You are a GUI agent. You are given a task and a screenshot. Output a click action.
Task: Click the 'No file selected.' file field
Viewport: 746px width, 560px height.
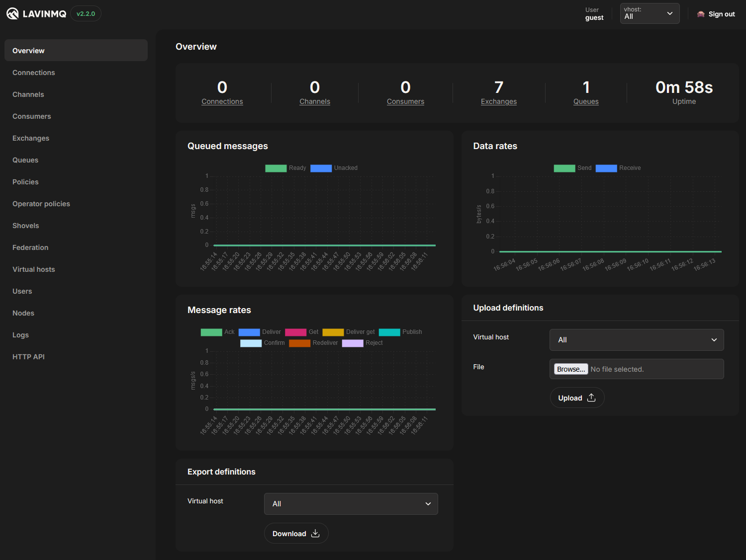(x=637, y=369)
